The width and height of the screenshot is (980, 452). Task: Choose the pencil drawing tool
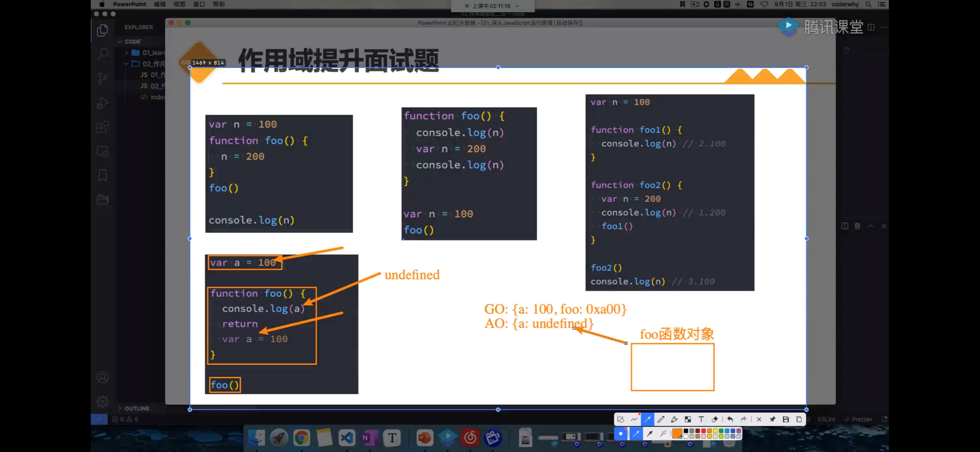pos(661,419)
